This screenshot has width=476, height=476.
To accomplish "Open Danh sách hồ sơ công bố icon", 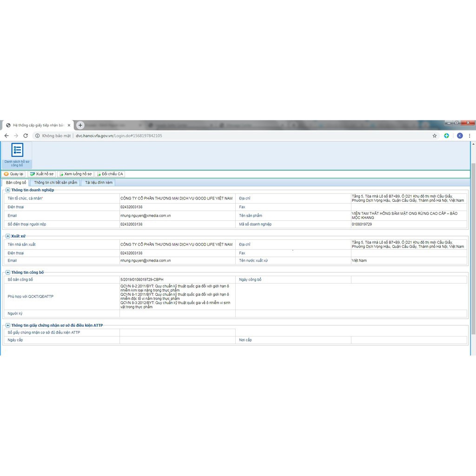I will 17,155.
